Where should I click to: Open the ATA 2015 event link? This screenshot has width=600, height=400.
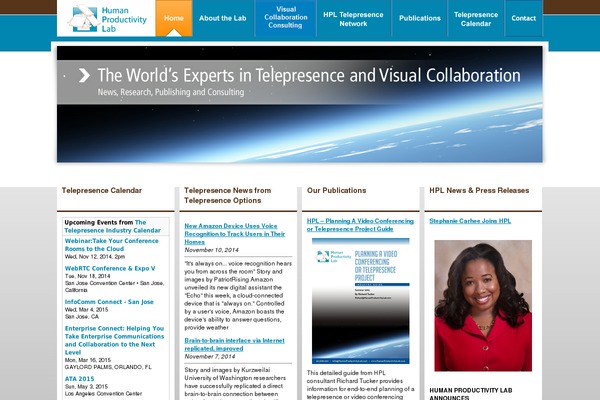(79, 379)
